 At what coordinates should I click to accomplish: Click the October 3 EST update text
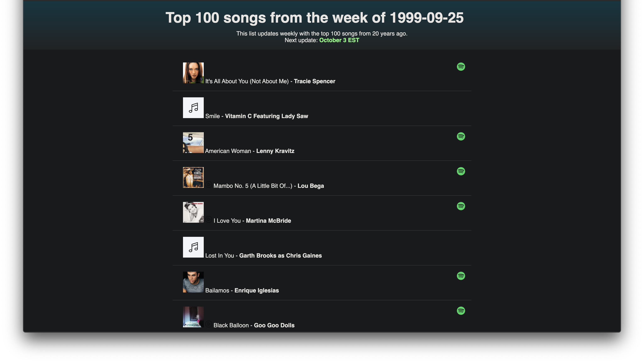coord(339,40)
